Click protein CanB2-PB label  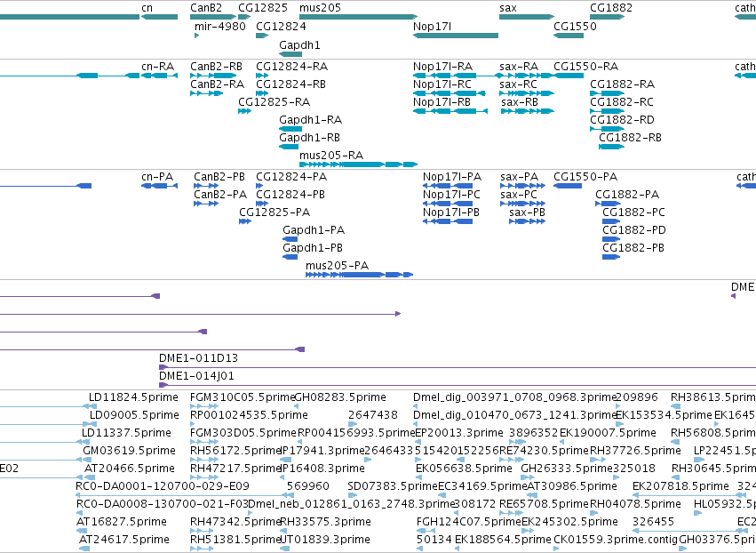(219, 177)
